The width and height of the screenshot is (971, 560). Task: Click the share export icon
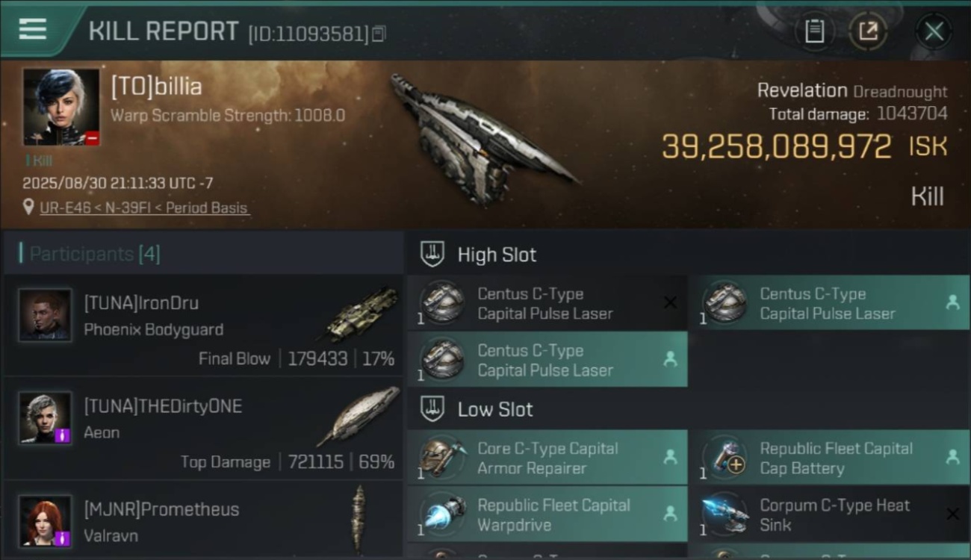[868, 31]
